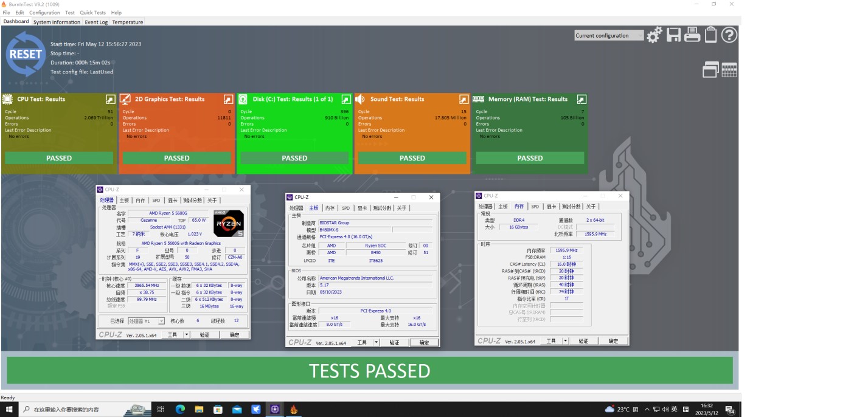Switch to Temperature tab
The width and height of the screenshot is (868, 417).
click(128, 22)
